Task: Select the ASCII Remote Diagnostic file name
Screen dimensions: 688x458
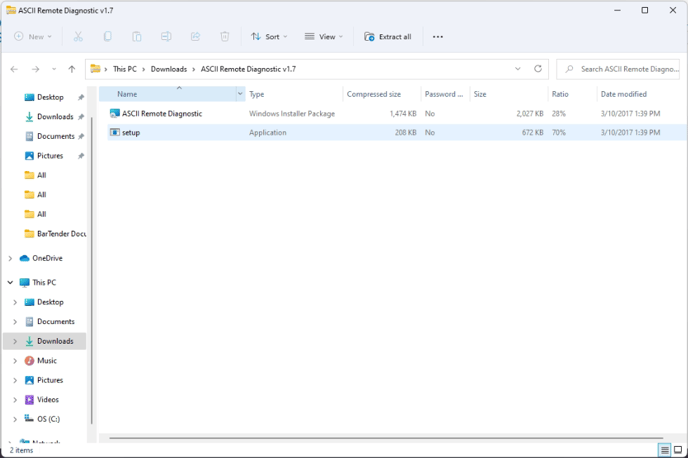Action: pos(162,114)
